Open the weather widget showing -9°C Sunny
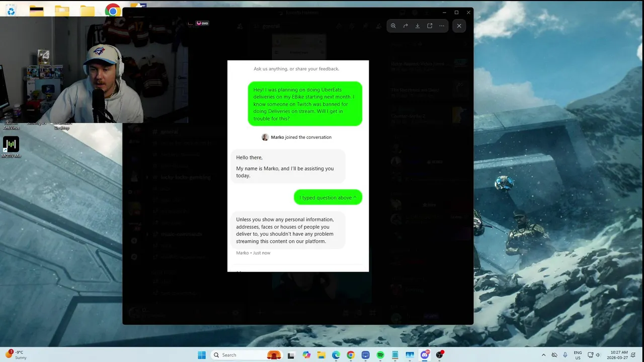Viewport: 644px width, 362px height. pyautogui.click(x=16, y=355)
